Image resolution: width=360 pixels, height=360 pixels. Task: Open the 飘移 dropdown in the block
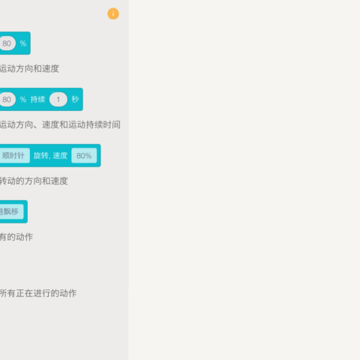pos(11,212)
